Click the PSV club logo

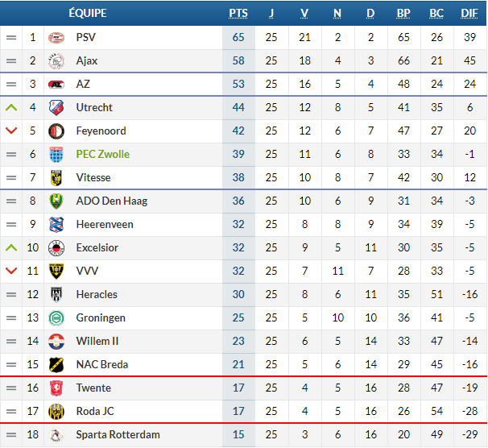56,37
